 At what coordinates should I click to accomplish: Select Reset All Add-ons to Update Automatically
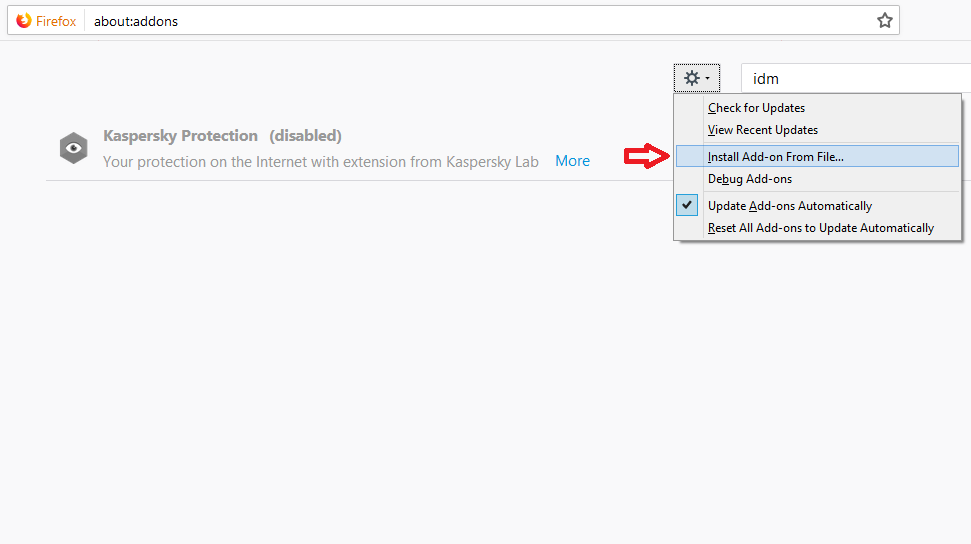pos(820,228)
